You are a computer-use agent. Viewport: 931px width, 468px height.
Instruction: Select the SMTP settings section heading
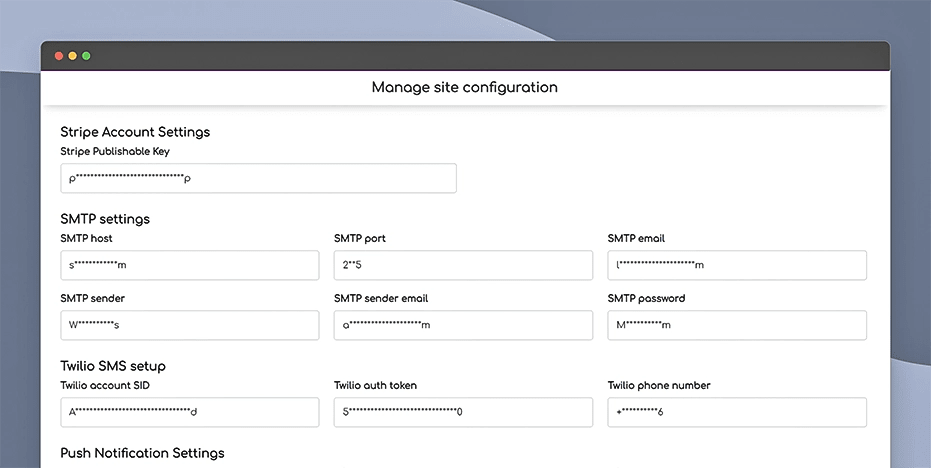point(105,219)
